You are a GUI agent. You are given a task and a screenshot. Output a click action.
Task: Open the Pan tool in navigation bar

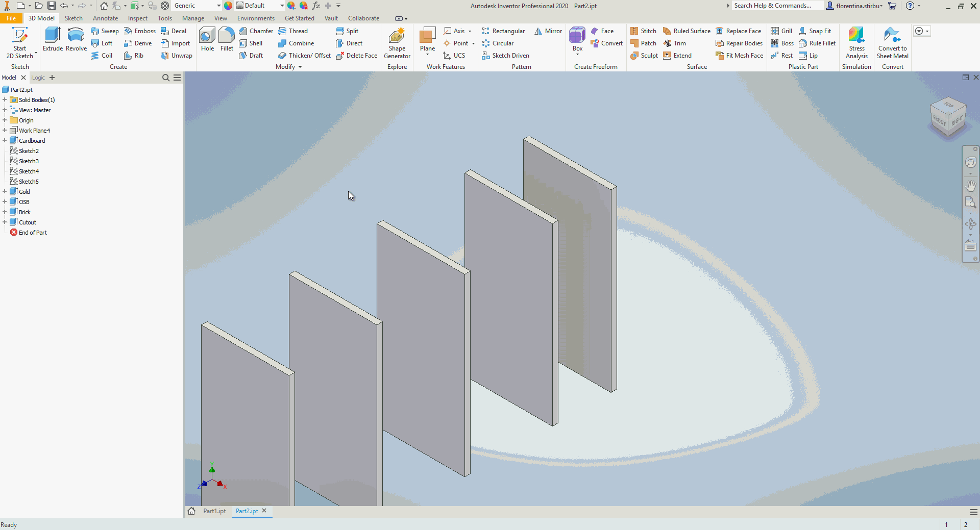[x=970, y=185]
